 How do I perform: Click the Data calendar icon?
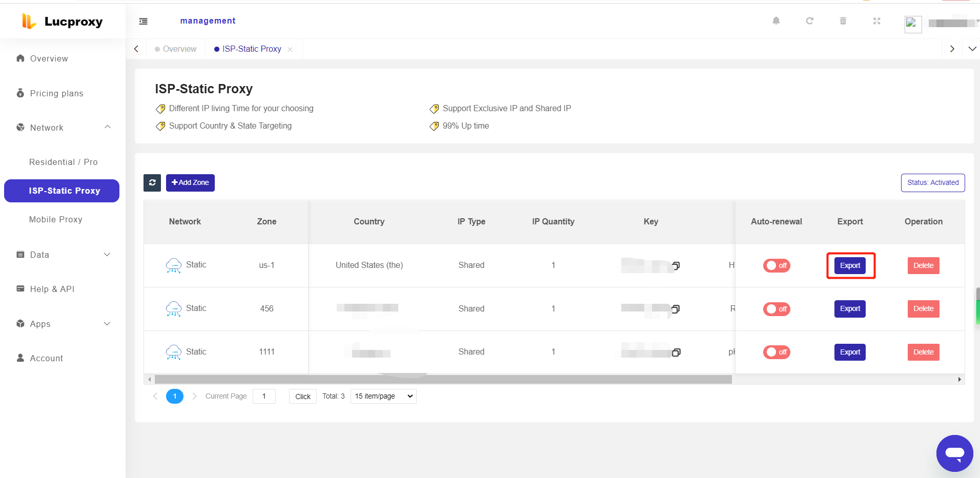21,255
